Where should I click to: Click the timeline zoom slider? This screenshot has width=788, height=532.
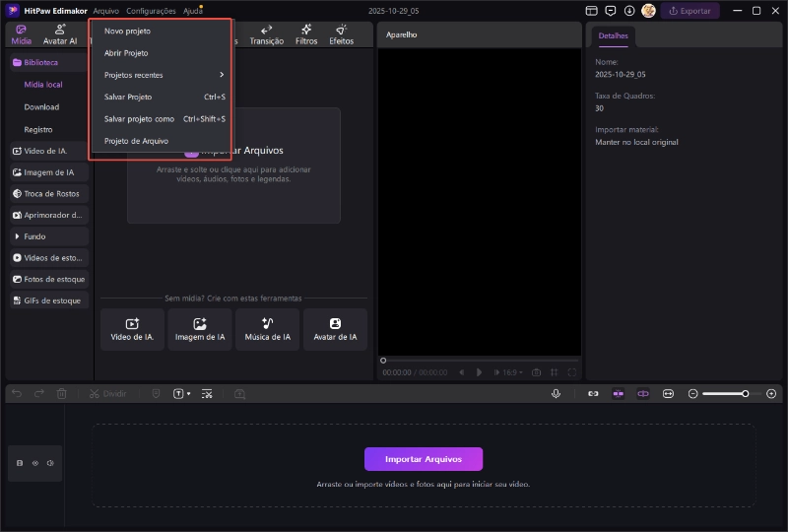click(724, 393)
